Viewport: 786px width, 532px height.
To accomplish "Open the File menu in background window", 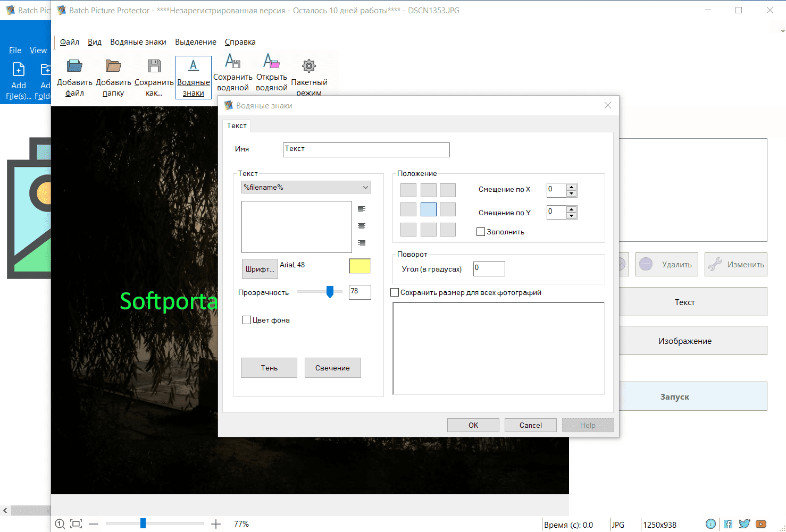I will point(15,50).
